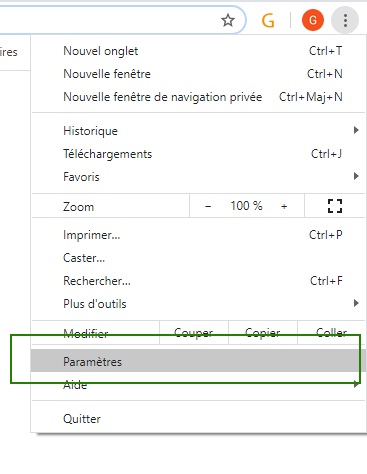Increase zoom with the plus button
367x474 pixels.
point(284,206)
